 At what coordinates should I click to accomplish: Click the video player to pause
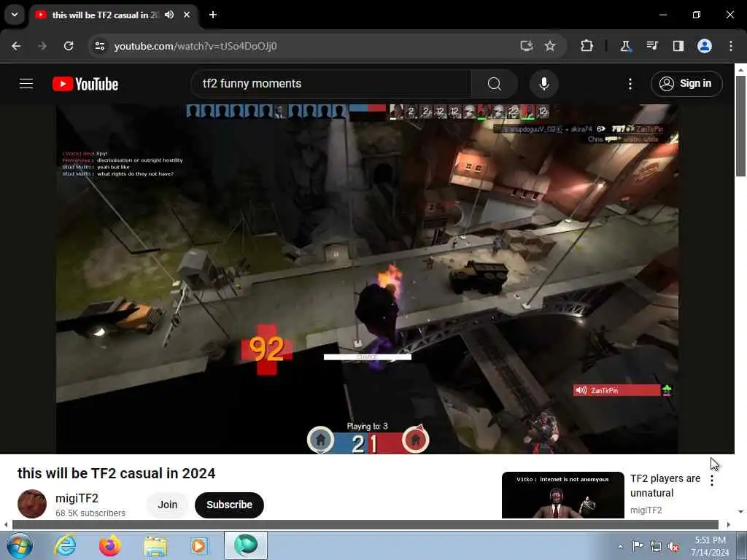tap(367, 279)
